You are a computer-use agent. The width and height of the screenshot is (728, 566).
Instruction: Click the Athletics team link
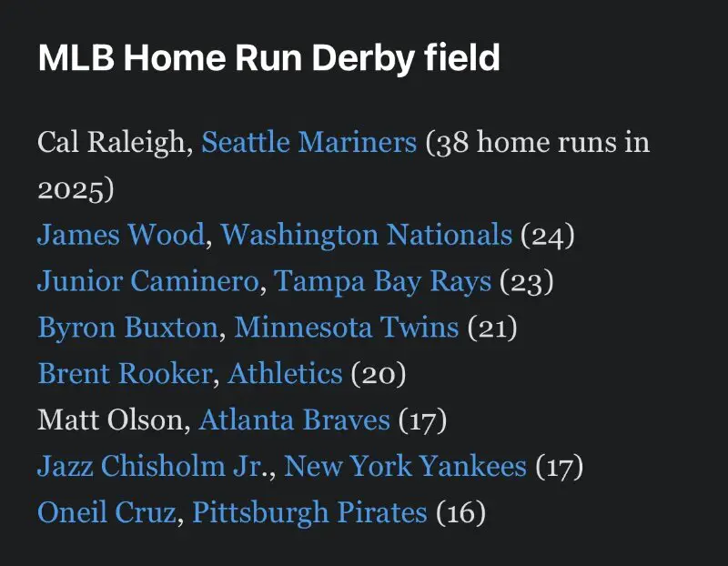click(x=285, y=374)
